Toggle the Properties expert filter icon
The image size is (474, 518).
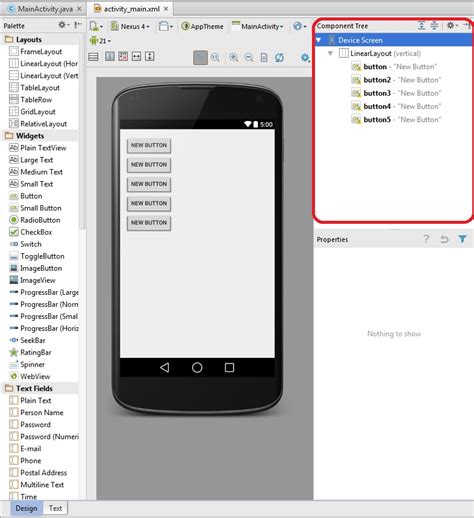pyautogui.click(x=462, y=239)
